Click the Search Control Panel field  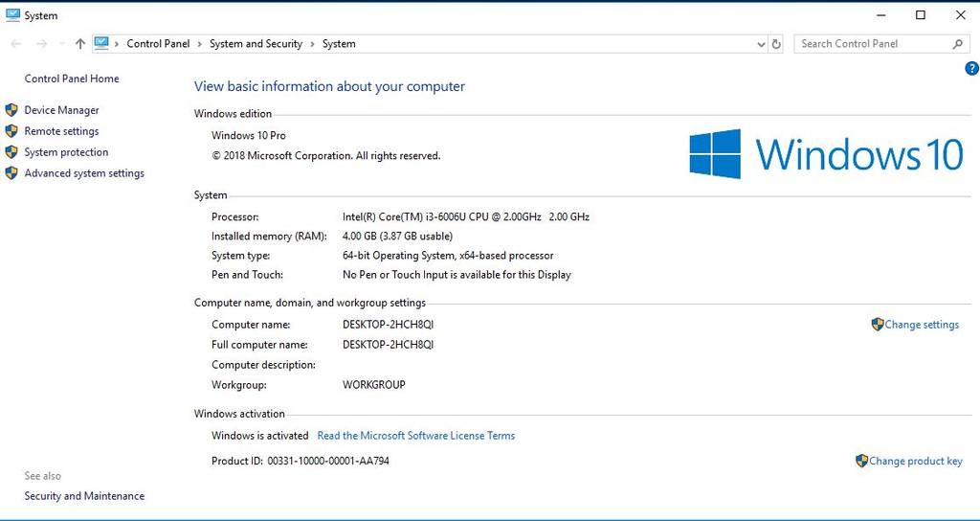click(881, 44)
